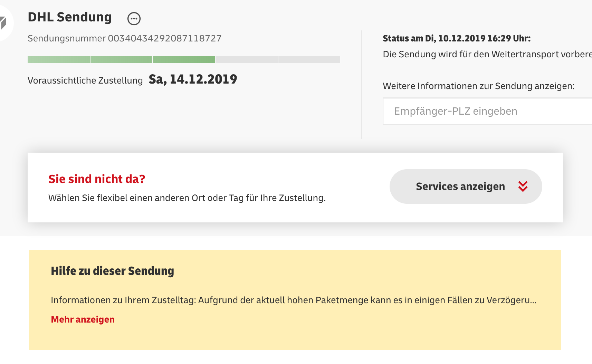This screenshot has width=592, height=364.
Task: Click the delivery date Sa, 14.12.2019
Action: tap(193, 79)
